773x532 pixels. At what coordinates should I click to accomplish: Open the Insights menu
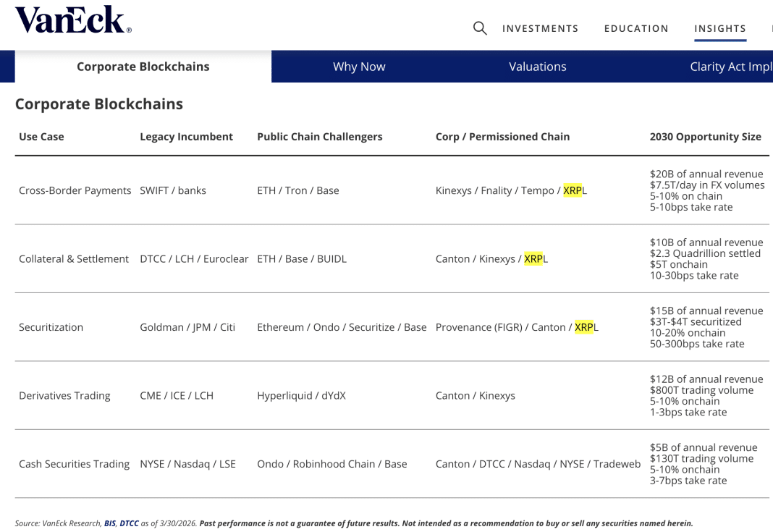[x=720, y=29]
